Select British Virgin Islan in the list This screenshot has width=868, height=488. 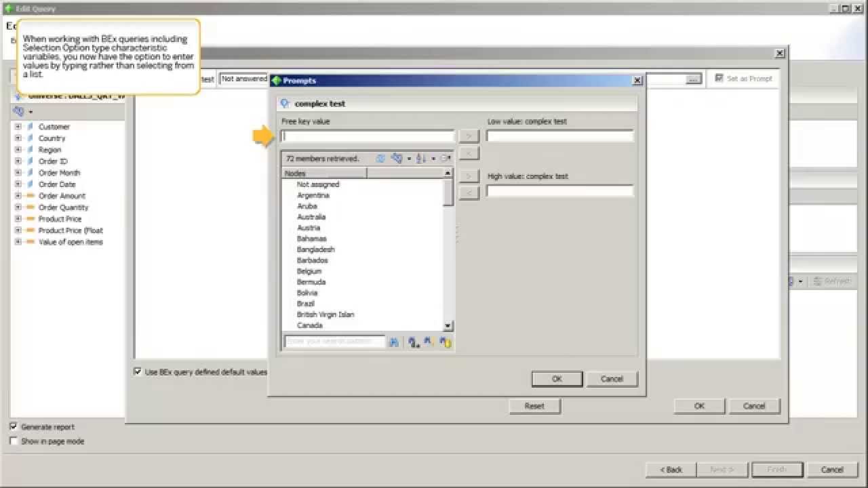325,314
